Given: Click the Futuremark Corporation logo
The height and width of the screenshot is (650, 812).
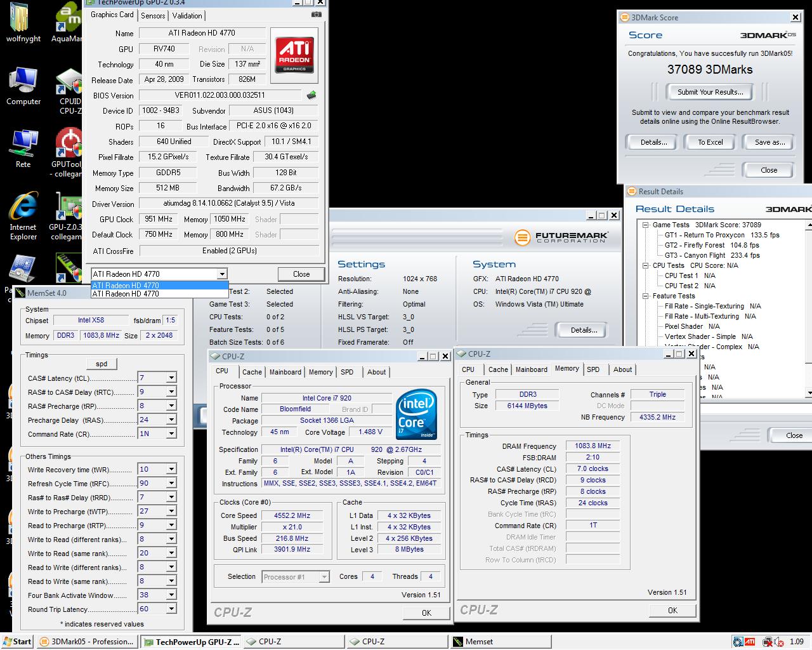Looking at the screenshot, I should [x=561, y=238].
